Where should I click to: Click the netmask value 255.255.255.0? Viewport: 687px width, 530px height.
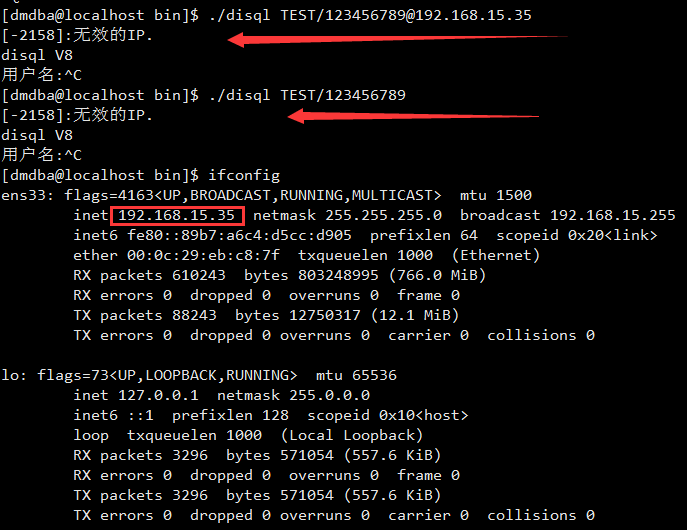click(x=383, y=215)
